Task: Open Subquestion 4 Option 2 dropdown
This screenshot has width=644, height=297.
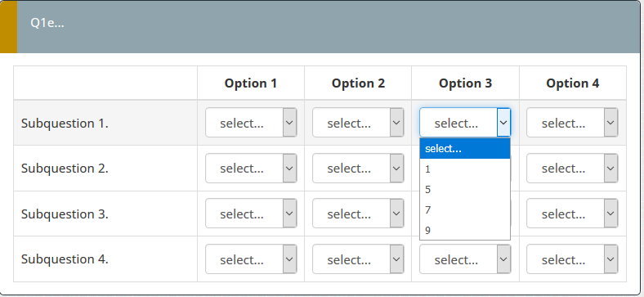Action: tap(358, 259)
